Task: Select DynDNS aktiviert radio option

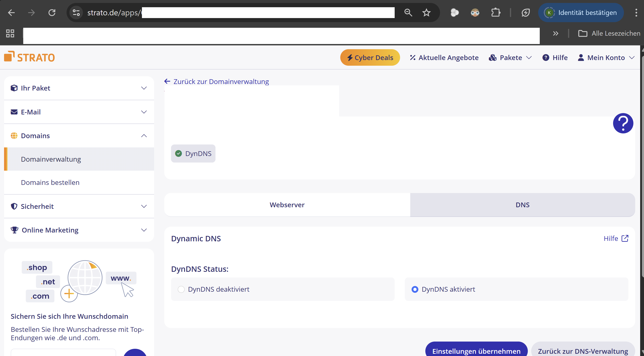Action: [x=415, y=289]
